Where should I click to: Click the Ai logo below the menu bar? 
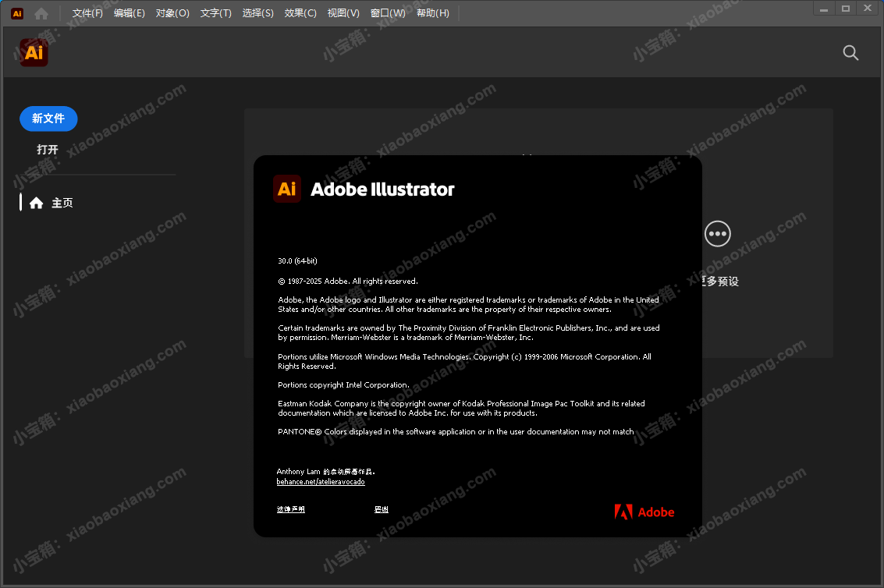[x=34, y=52]
